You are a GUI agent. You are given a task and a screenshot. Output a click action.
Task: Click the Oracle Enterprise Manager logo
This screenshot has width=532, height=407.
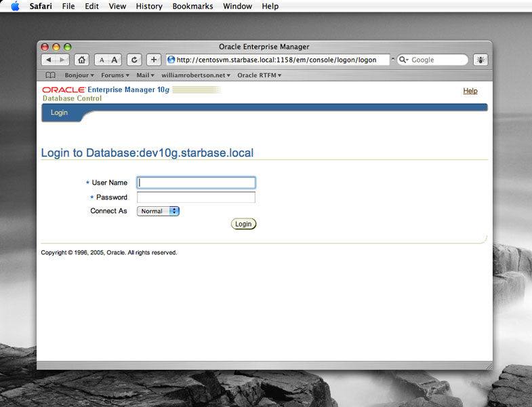106,90
